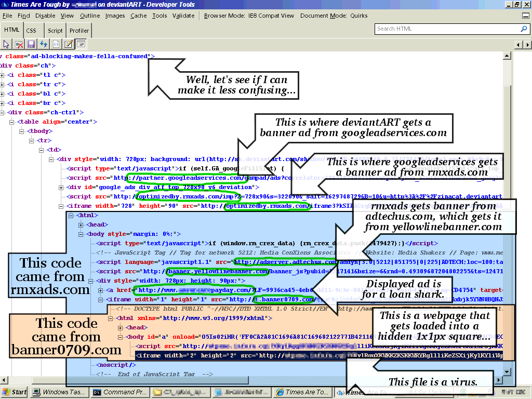Click the horizontal scrollbar thumb

pyautogui.click(x=140, y=380)
